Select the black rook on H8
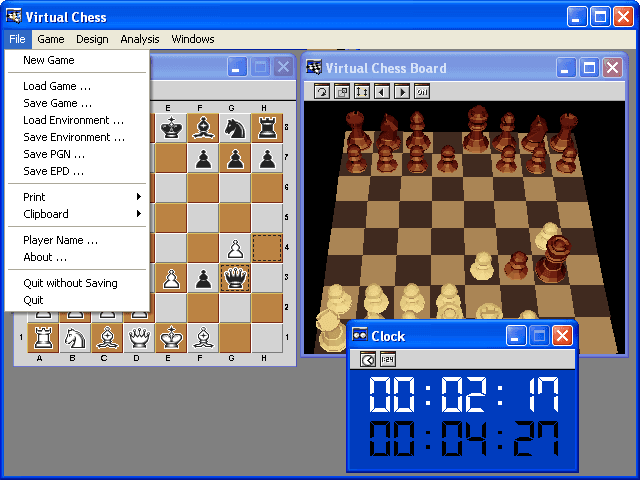640x480 pixels. point(267,128)
